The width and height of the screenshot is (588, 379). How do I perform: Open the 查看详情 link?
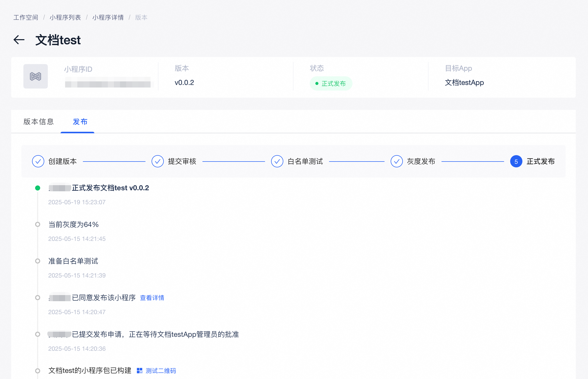point(152,298)
